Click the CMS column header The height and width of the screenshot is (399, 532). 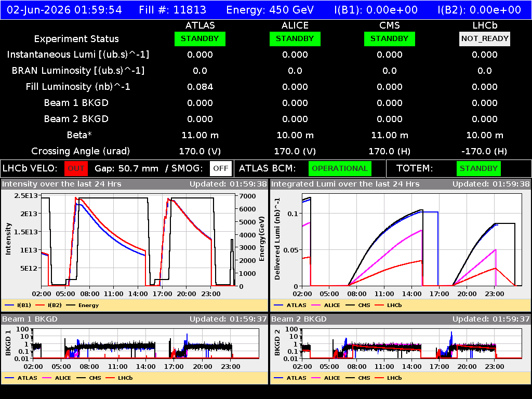(x=390, y=25)
